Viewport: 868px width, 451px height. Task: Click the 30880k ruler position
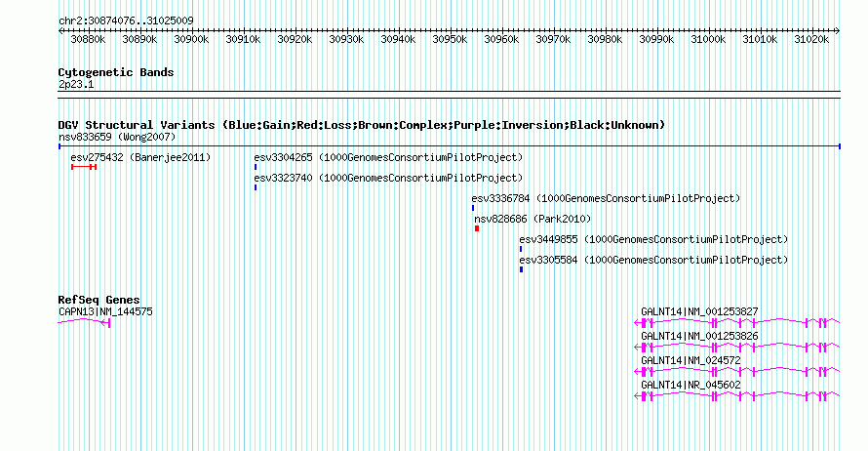(88, 39)
